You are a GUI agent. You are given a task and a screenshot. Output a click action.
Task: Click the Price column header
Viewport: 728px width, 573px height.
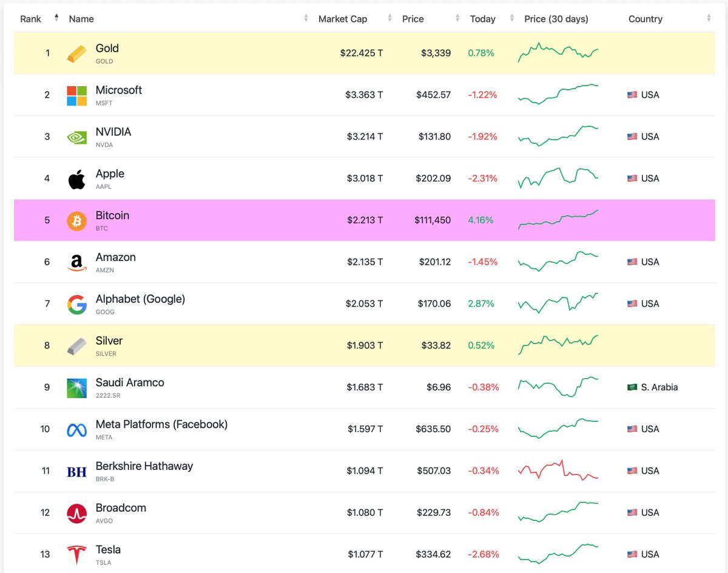click(x=413, y=19)
